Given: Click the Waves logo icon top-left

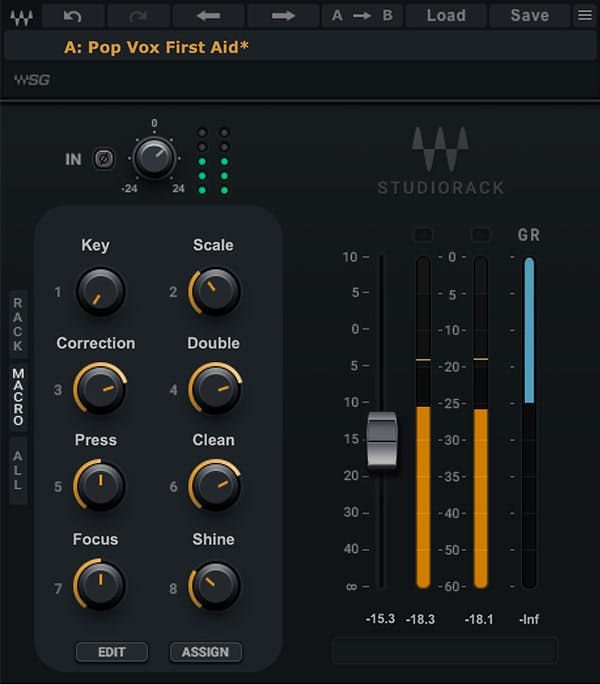Looking at the screenshot, I should (23, 15).
